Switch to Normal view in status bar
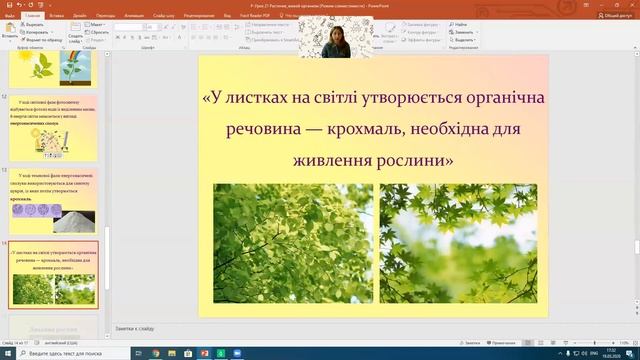 [x=528, y=343]
